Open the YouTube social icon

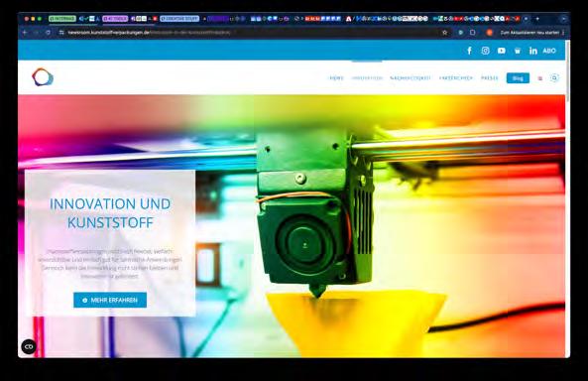(x=502, y=51)
